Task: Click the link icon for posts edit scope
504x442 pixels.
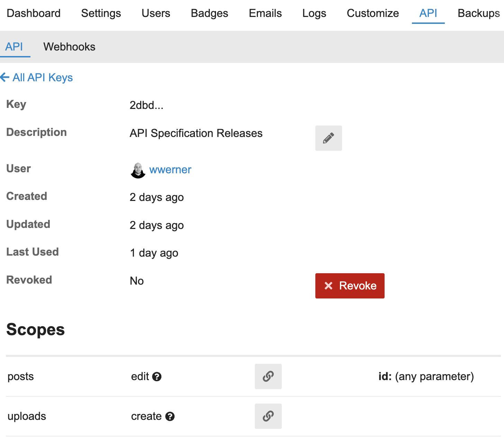Action: coord(268,376)
